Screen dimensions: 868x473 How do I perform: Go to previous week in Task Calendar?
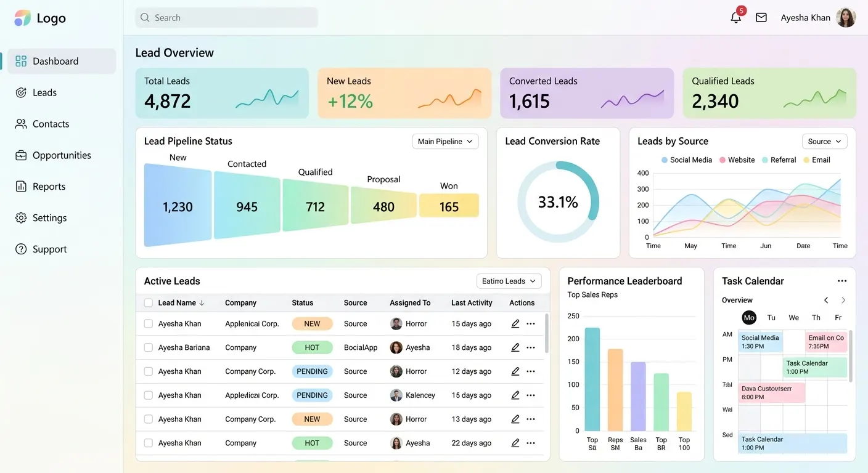pos(826,300)
